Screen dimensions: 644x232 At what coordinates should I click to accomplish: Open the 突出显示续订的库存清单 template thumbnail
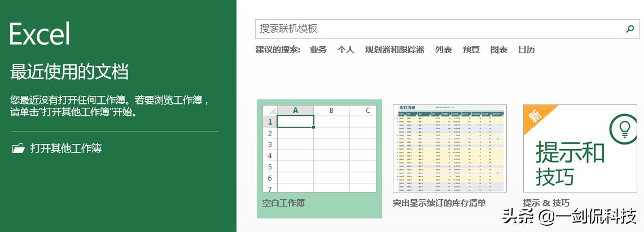pyautogui.click(x=450, y=148)
